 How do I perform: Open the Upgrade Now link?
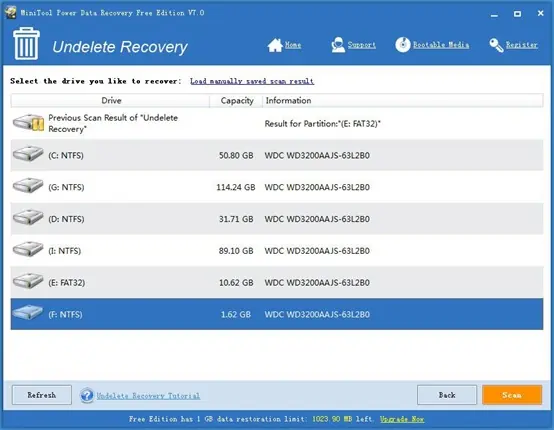coord(402,419)
